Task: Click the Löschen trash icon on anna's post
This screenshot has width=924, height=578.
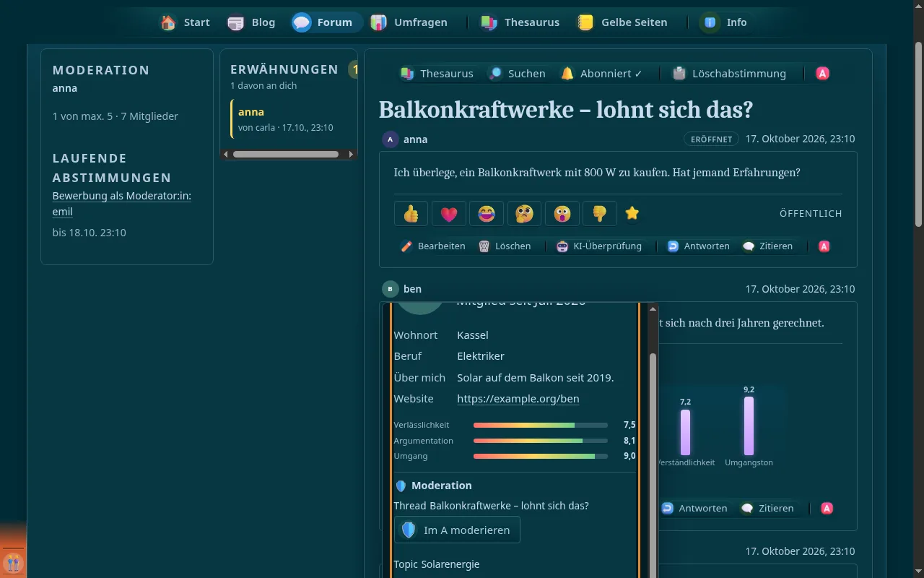Action: [484, 246]
